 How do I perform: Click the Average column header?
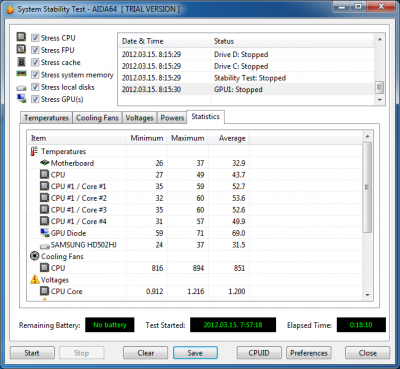point(229,138)
